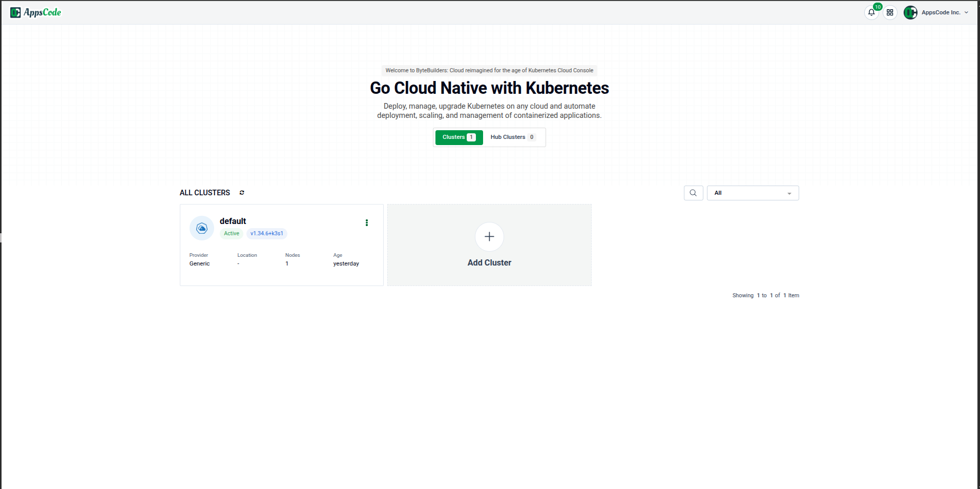Expand the AppsCode Inc. account dropdown
This screenshot has height=489, width=980.
(x=966, y=12)
